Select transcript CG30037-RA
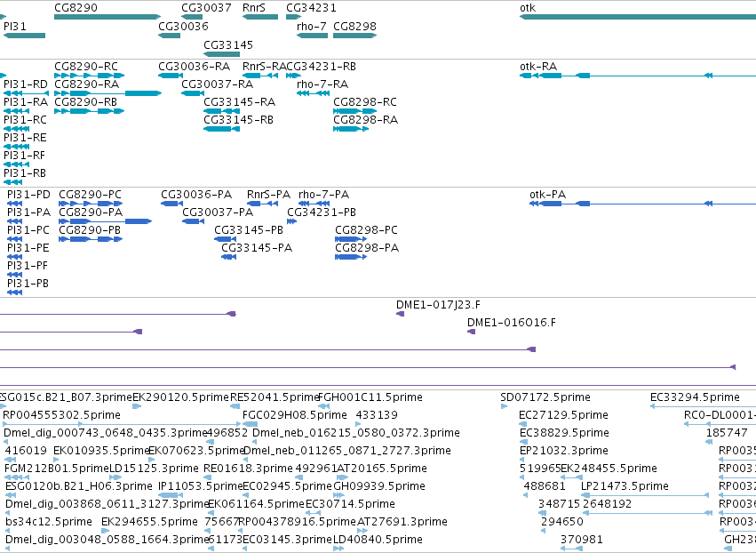This screenshot has height=553, width=756. pyautogui.click(x=217, y=84)
